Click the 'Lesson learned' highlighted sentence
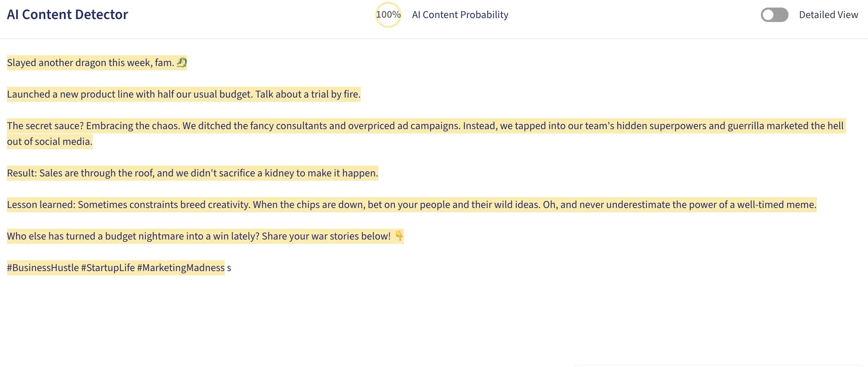The image size is (868, 367). pos(411,205)
